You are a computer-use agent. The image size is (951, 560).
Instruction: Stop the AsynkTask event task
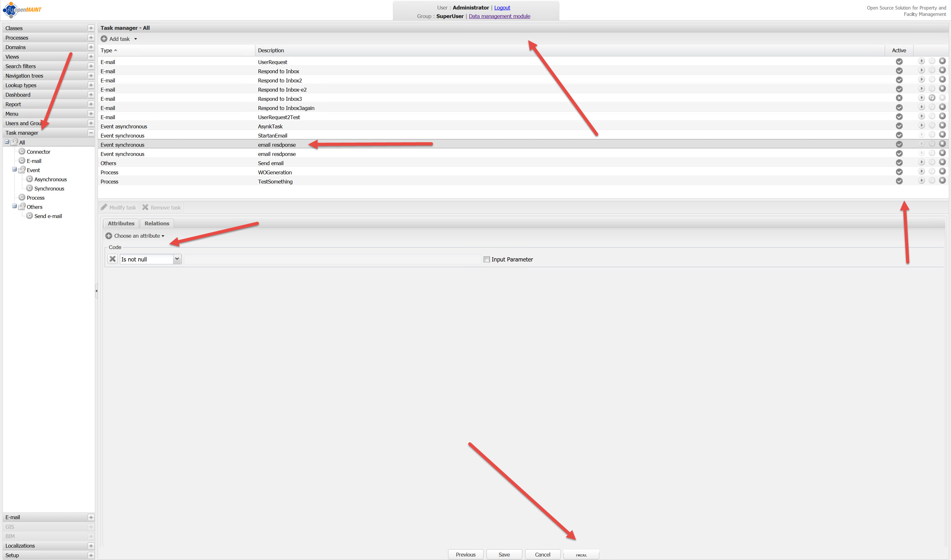[942, 126]
